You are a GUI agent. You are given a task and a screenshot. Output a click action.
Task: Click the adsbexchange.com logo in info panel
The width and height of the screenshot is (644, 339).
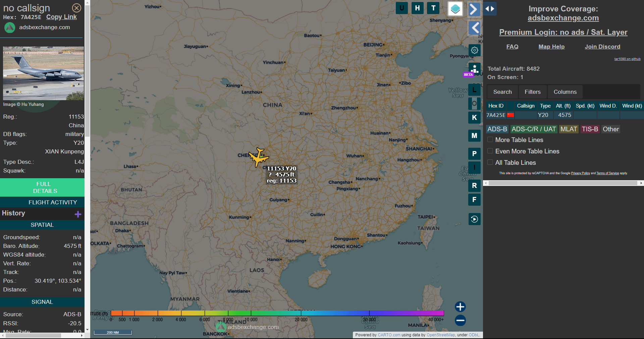coord(9,27)
